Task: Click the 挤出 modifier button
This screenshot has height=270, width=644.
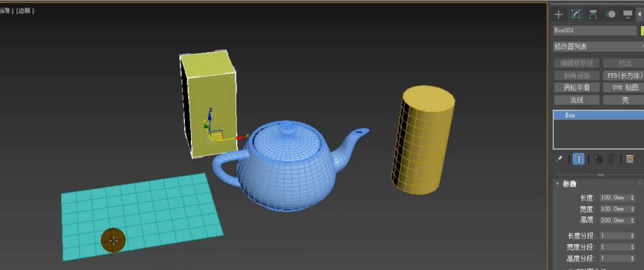Action: [623, 63]
